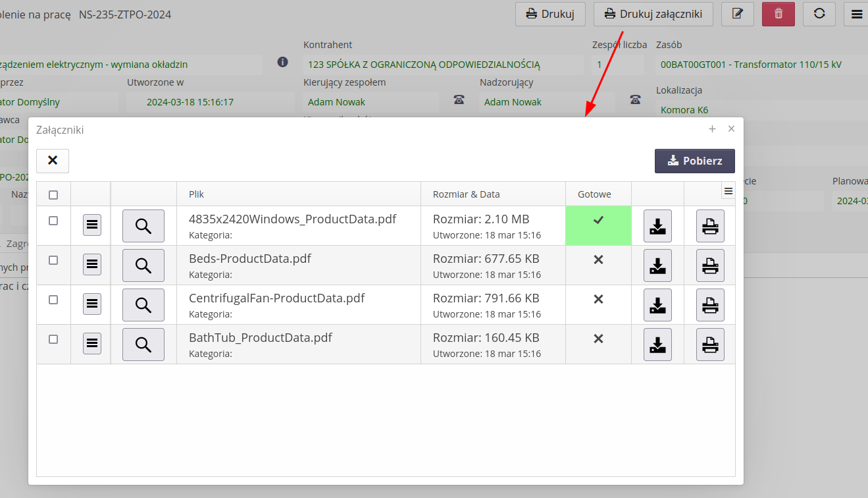Click the refresh icon in top toolbar
This screenshot has height=498, width=868.
point(819,14)
